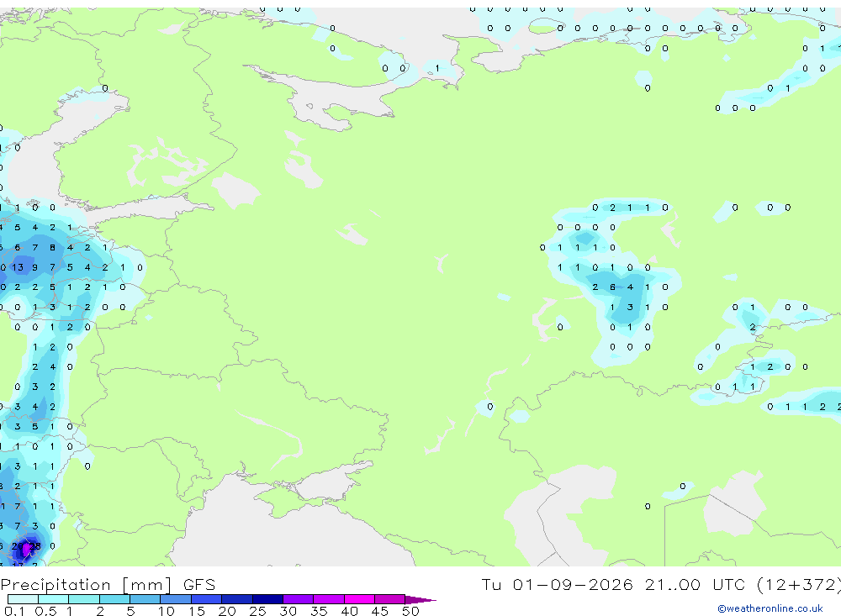Click the '40' legend scale label
The width and height of the screenshot is (841, 616).
point(349,611)
